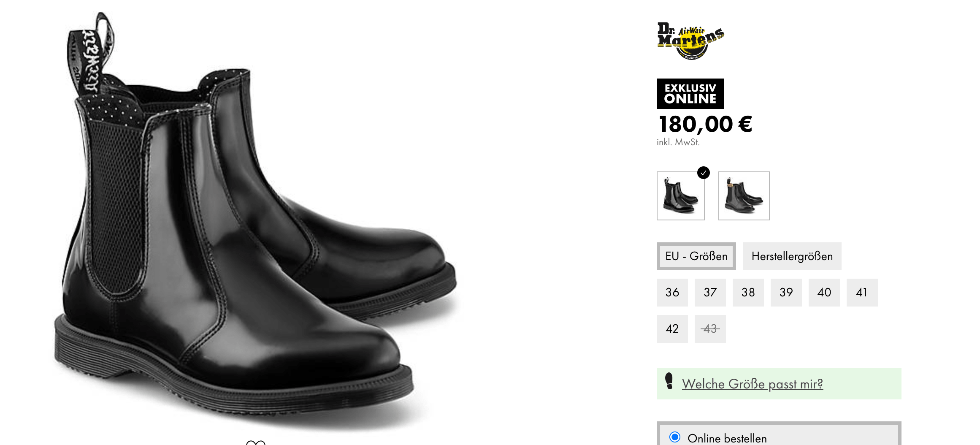Open the Welche Größe passt mir? link

pyautogui.click(x=753, y=384)
